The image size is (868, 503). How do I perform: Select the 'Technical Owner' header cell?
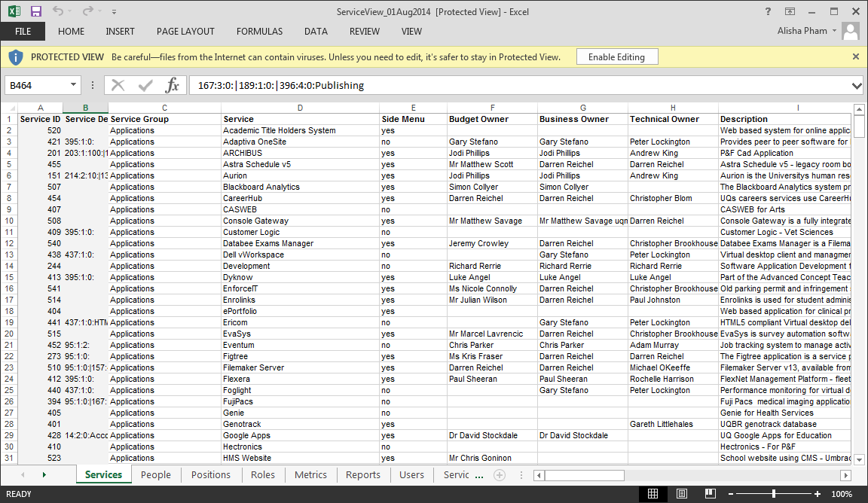point(673,119)
